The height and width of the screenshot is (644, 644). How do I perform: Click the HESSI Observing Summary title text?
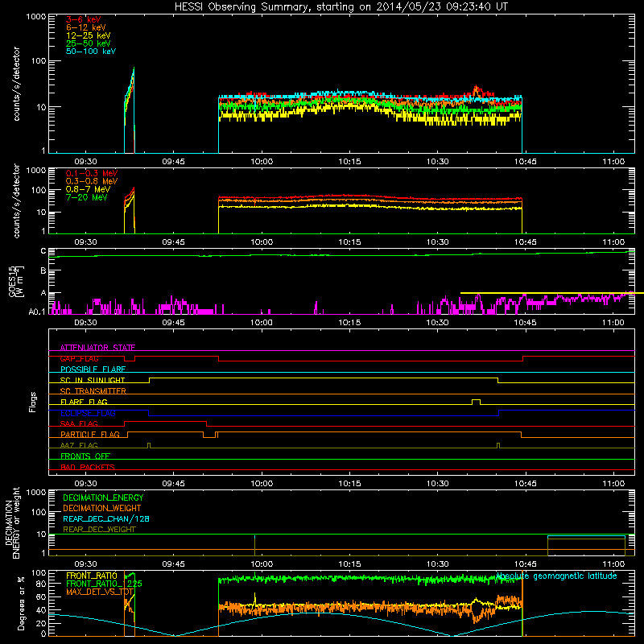click(x=341, y=7)
